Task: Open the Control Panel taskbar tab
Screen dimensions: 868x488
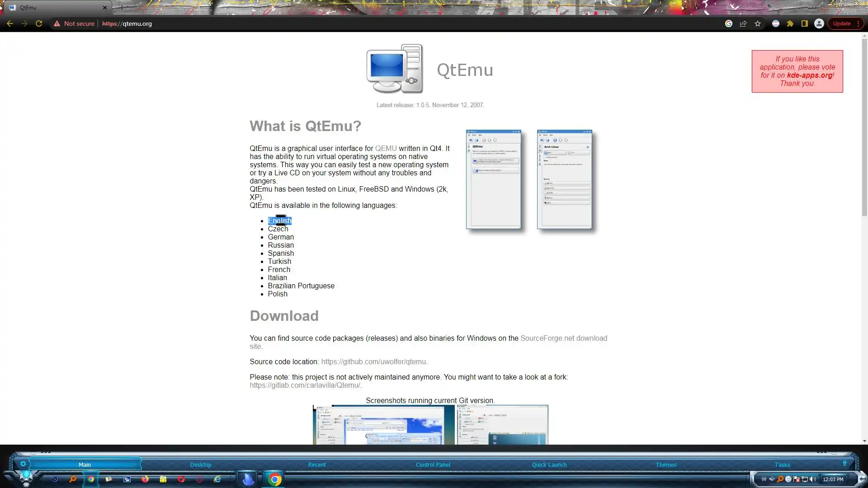Action: [x=433, y=465]
